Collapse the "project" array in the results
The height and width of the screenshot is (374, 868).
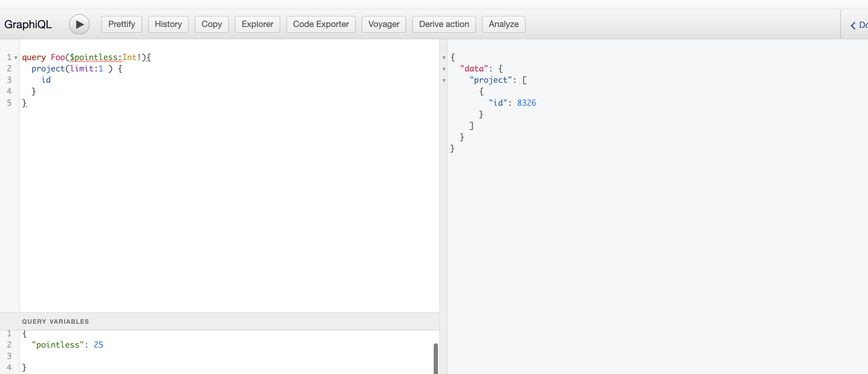click(444, 81)
